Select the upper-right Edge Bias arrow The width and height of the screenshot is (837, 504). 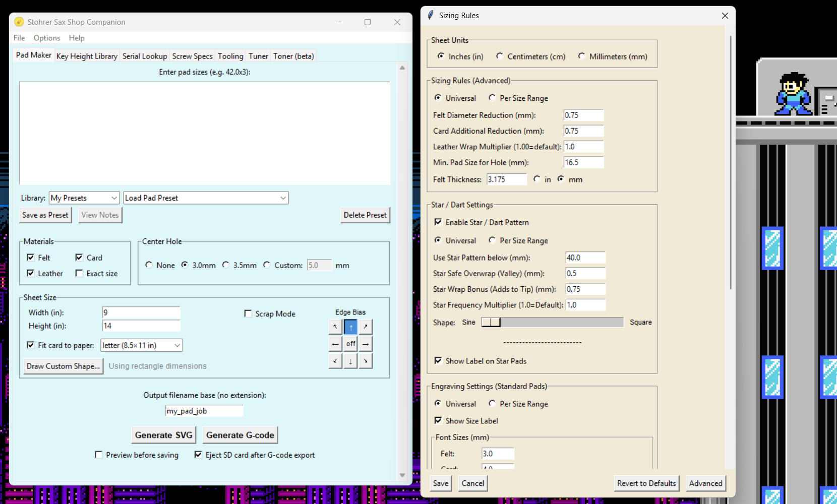point(366,327)
